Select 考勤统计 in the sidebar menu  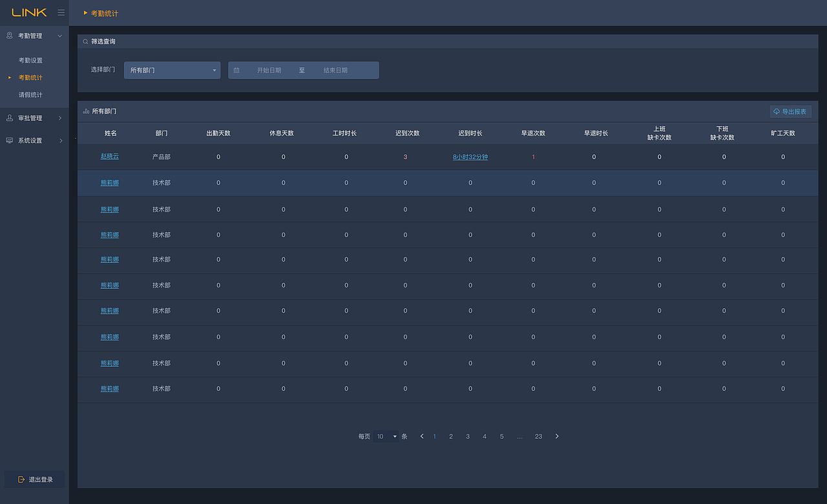pyautogui.click(x=30, y=78)
